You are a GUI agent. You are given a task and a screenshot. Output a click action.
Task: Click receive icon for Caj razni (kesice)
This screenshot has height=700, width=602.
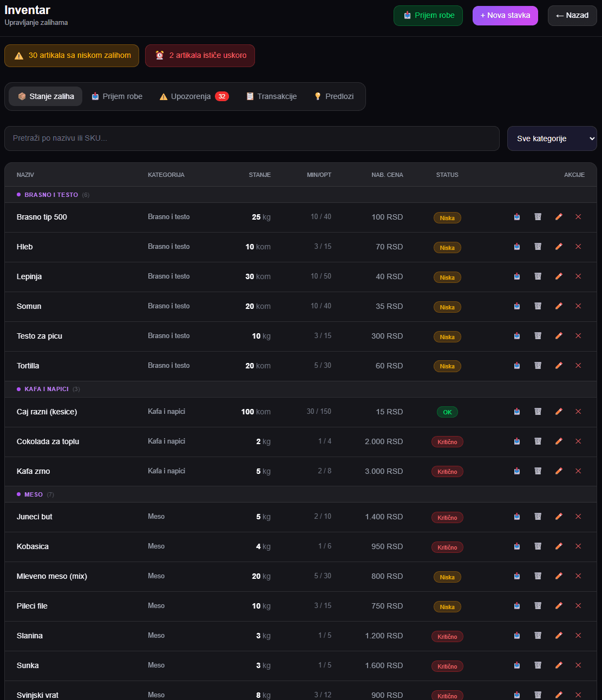click(517, 412)
